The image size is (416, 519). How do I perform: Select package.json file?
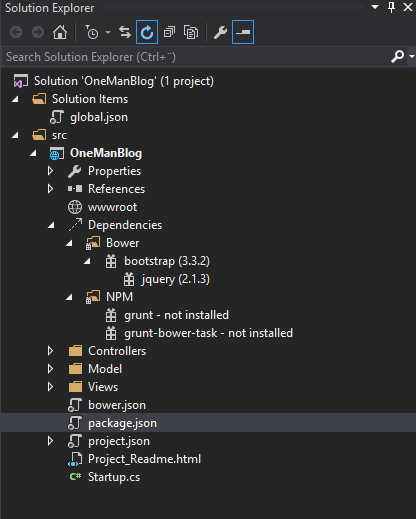click(122, 423)
